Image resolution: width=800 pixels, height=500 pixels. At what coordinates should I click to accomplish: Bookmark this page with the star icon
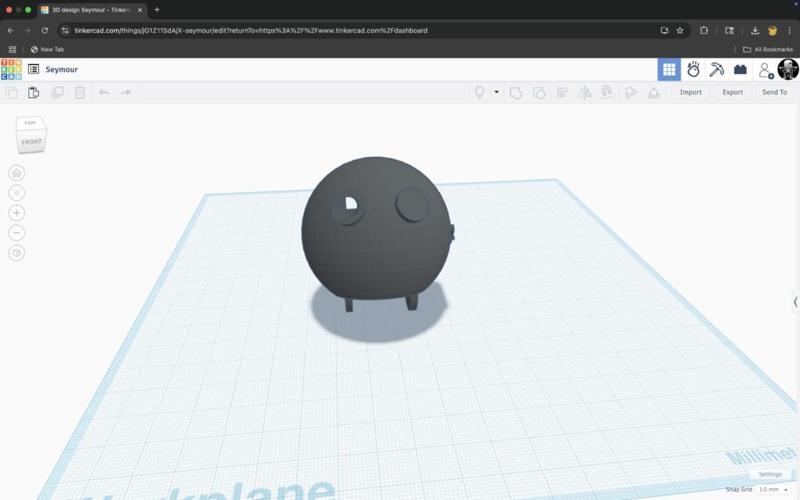pyautogui.click(x=680, y=31)
